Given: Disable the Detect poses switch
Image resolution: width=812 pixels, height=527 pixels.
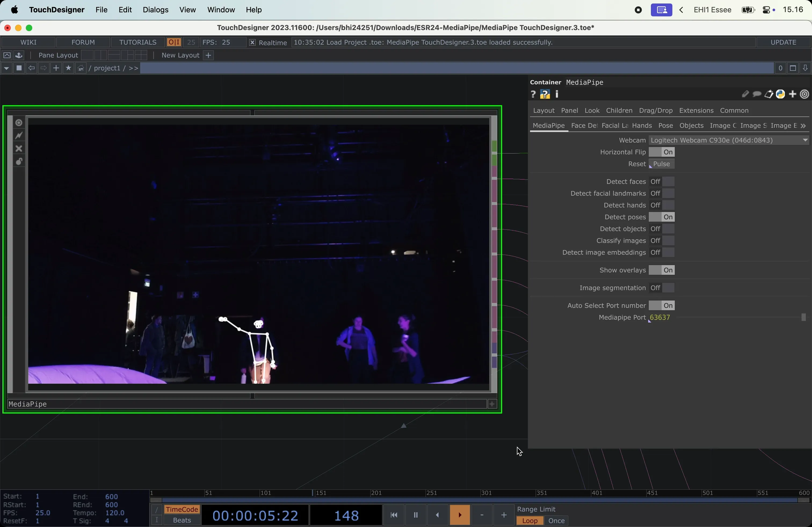Looking at the screenshot, I should (662, 217).
